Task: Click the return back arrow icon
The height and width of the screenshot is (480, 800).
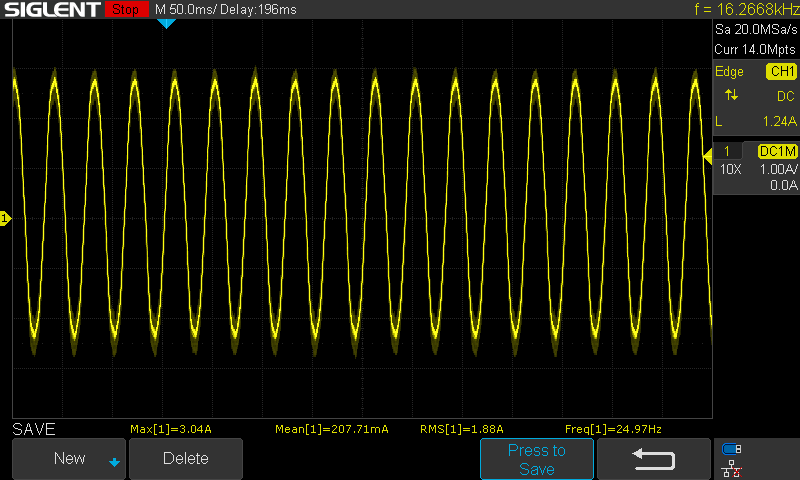Action: pos(654,459)
